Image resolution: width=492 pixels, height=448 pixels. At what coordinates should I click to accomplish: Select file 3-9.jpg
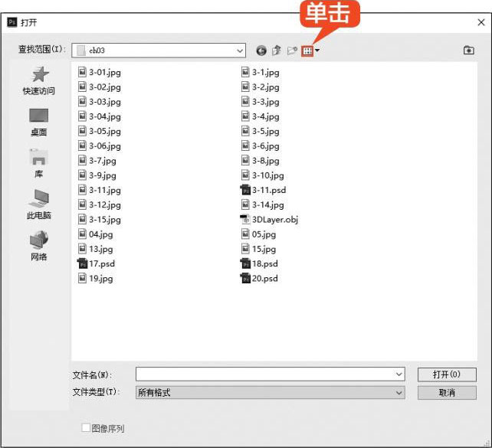click(x=97, y=175)
